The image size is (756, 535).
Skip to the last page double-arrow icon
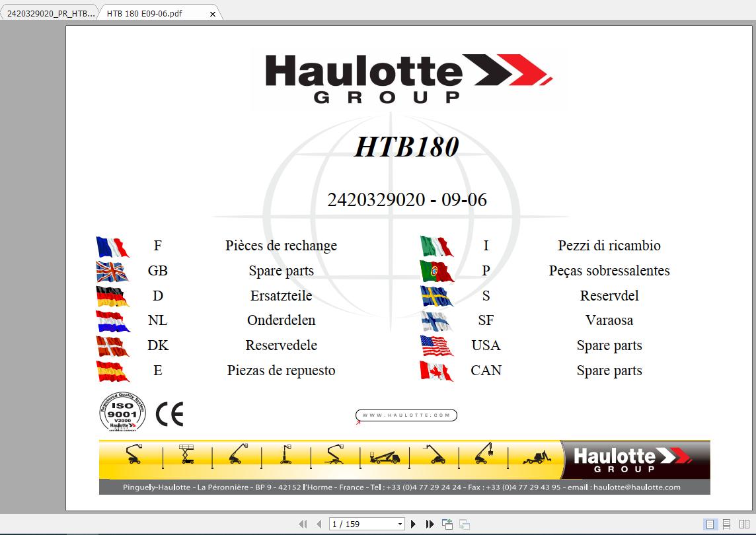tap(430, 523)
